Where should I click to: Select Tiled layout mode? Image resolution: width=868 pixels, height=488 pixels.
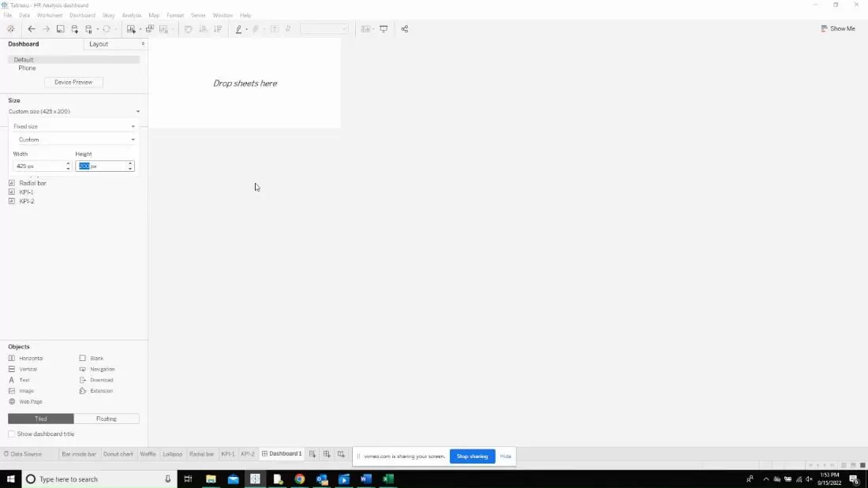41,419
